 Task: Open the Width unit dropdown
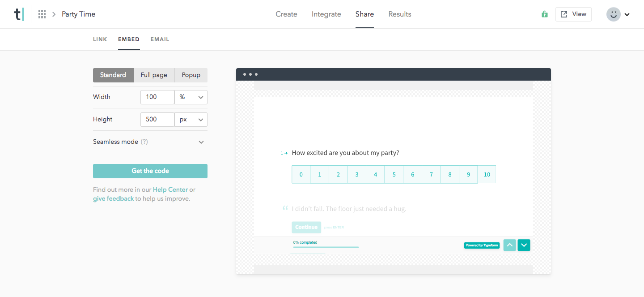pyautogui.click(x=191, y=97)
